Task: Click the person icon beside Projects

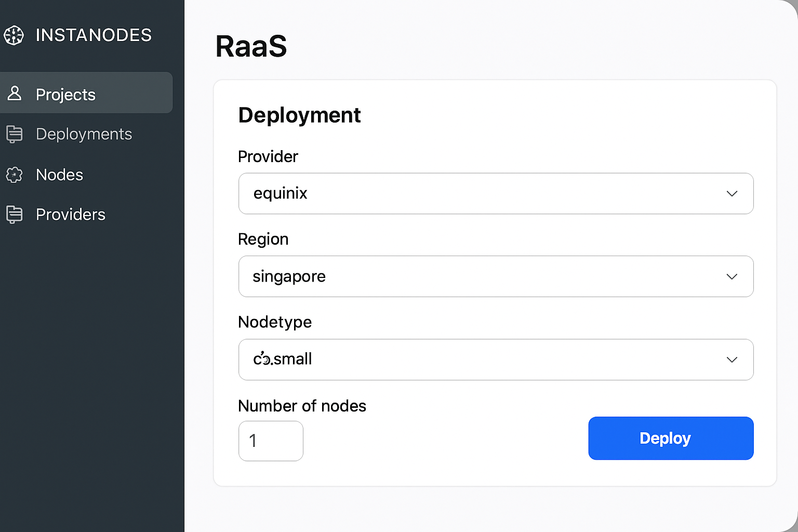Action: [x=15, y=94]
